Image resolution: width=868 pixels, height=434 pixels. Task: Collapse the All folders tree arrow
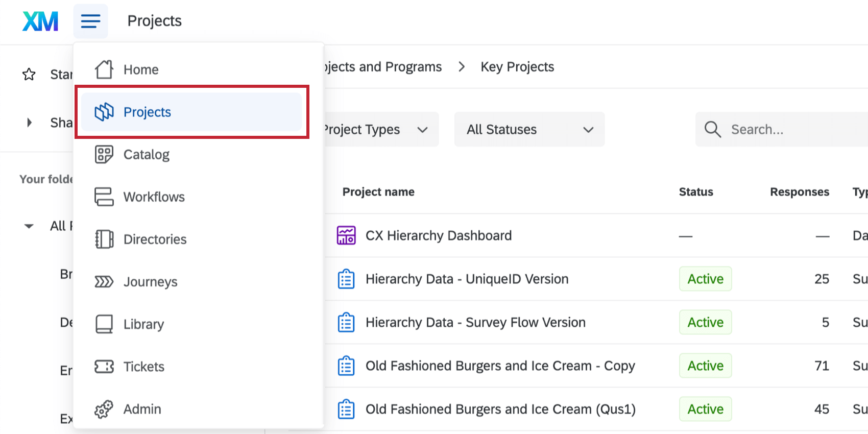[x=29, y=226]
